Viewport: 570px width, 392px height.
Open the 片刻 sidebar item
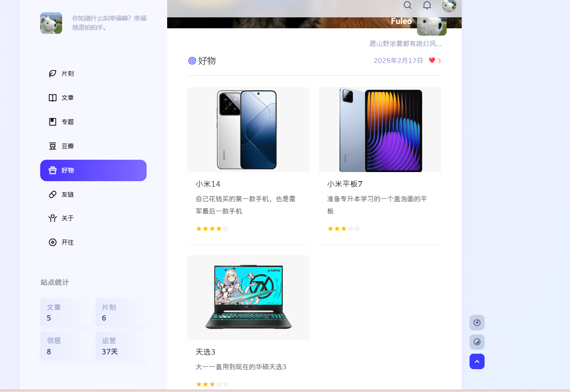pos(93,73)
